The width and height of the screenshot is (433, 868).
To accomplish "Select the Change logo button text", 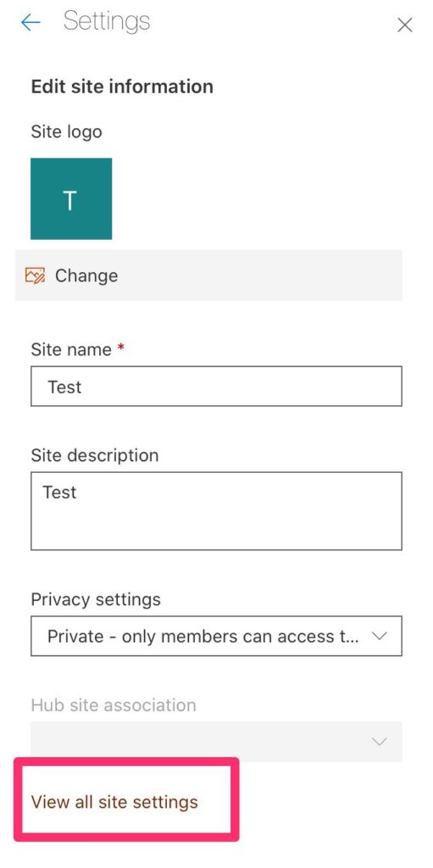I will 86,275.
